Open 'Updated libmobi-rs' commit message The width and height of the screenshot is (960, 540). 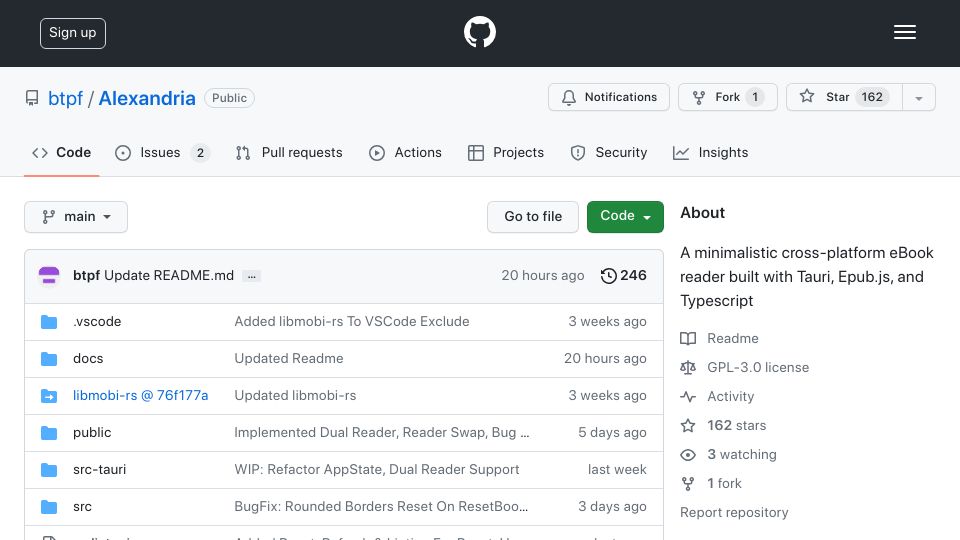[x=295, y=396]
